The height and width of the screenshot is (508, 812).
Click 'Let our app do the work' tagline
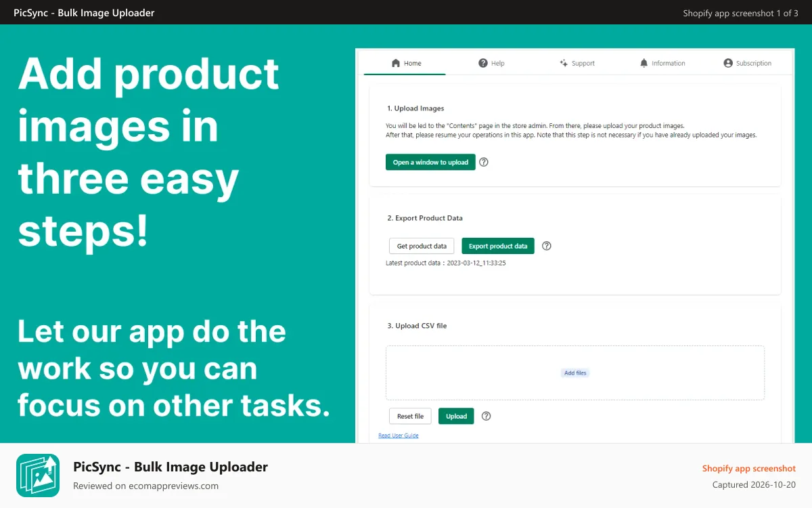(174, 368)
